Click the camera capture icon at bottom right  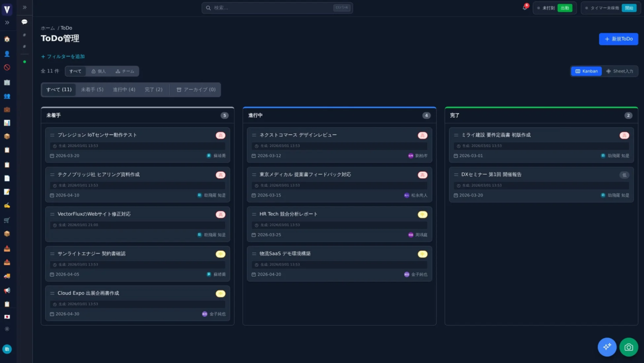coord(628,347)
